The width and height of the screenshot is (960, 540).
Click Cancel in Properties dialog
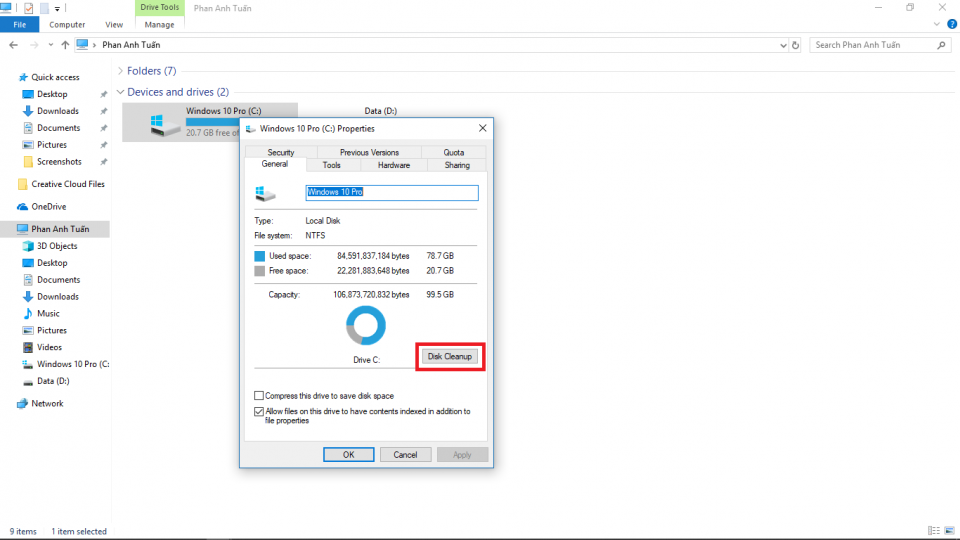[405, 455]
